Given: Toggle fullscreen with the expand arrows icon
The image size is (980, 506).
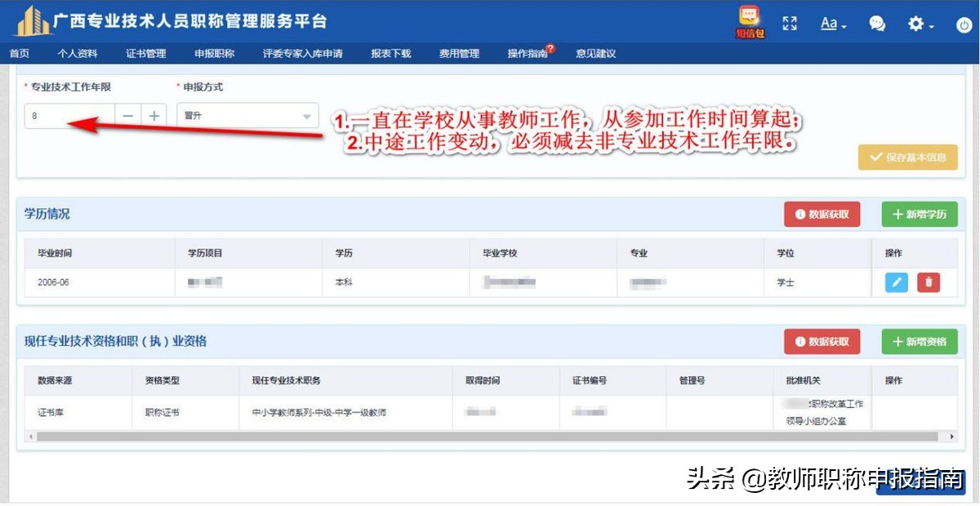Looking at the screenshot, I should point(790,23).
